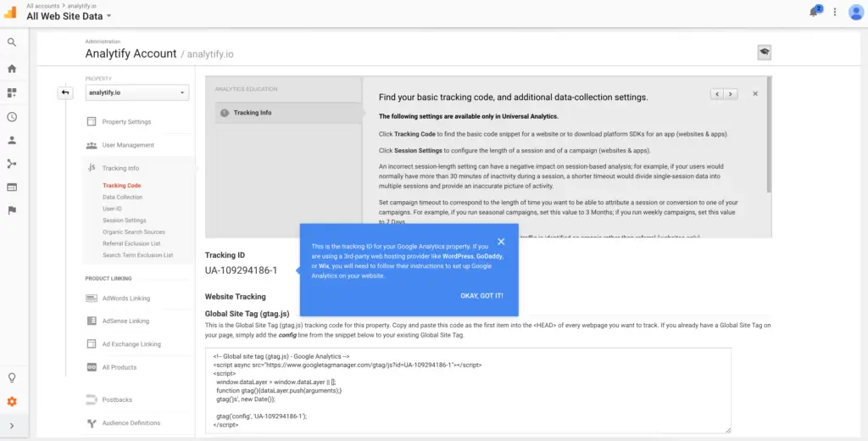This screenshot has height=441, width=868.
Task: Click the Analytics Education graduation cap icon
Action: pyautogui.click(x=764, y=53)
